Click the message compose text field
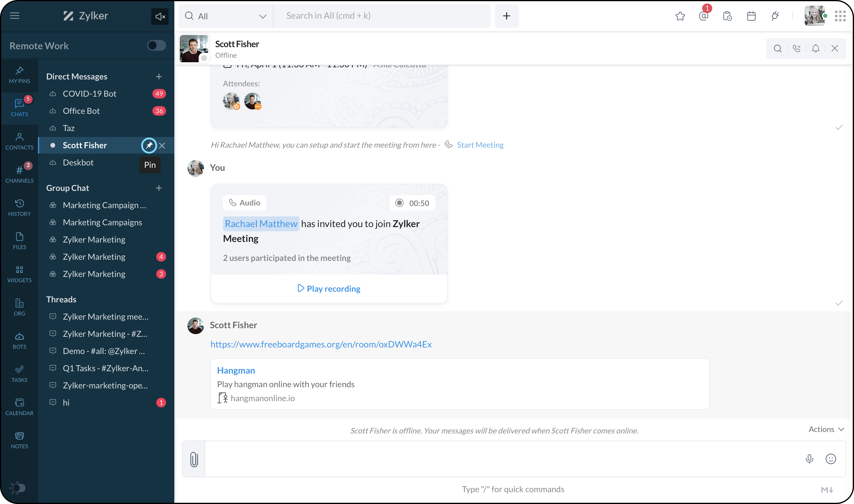854x504 pixels. click(x=503, y=459)
